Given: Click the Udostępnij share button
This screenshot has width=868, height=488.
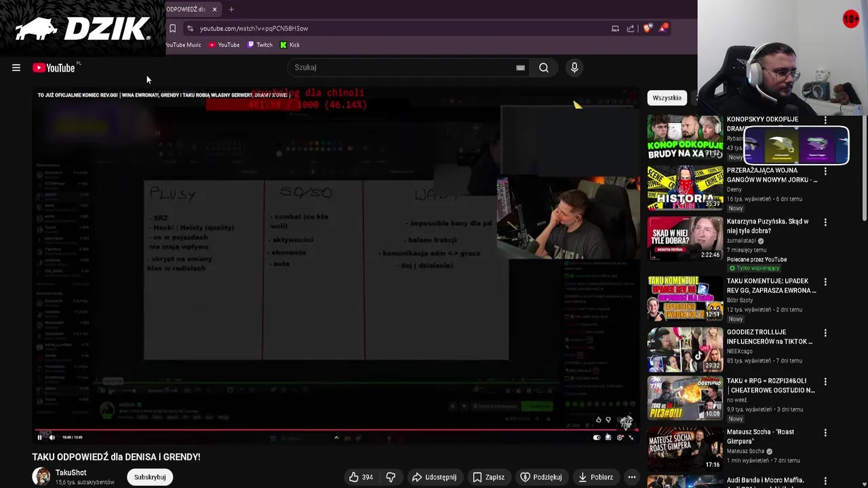Looking at the screenshot, I should [x=434, y=477].
